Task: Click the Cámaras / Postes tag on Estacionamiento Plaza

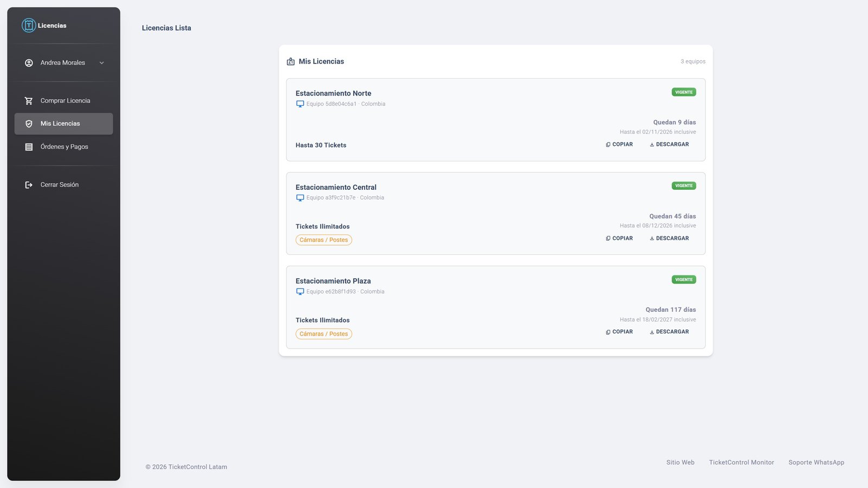Action: point(324,334)
